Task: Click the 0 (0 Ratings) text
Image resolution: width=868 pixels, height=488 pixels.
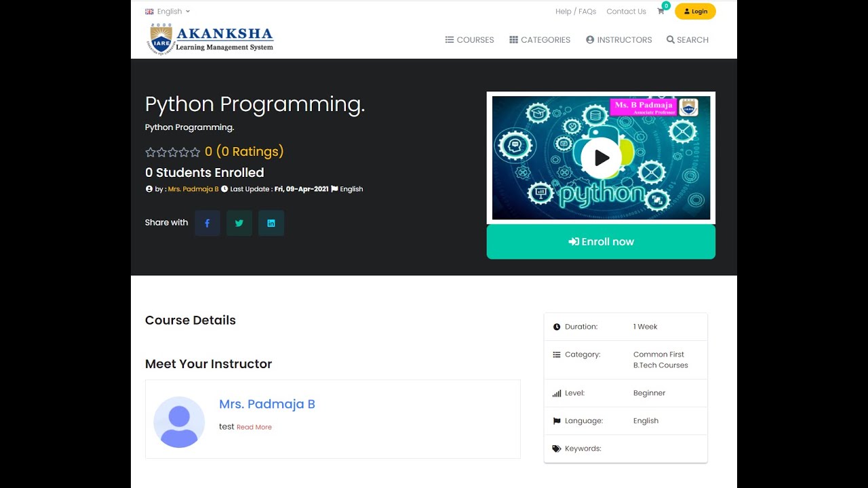Action: click(244, 152)
